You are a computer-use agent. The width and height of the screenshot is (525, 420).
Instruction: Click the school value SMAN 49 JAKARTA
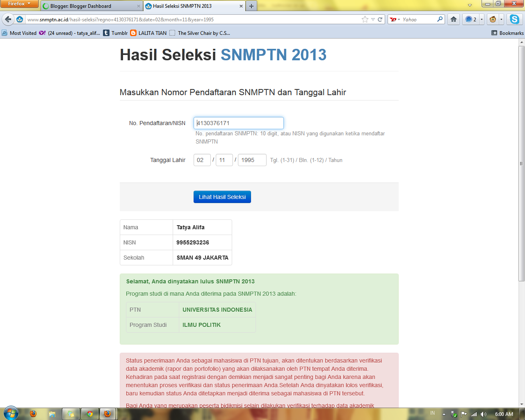point(203,258)
